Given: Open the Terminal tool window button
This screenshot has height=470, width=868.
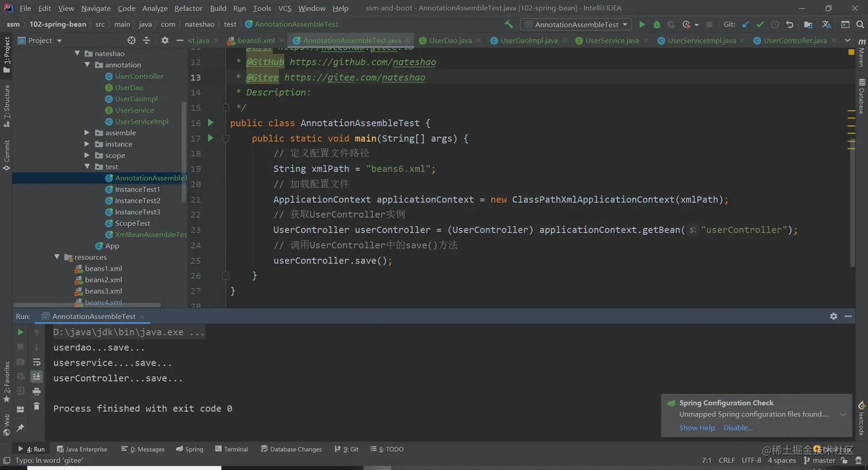Looking at the screenshot, I should click(x=231, y=449).
